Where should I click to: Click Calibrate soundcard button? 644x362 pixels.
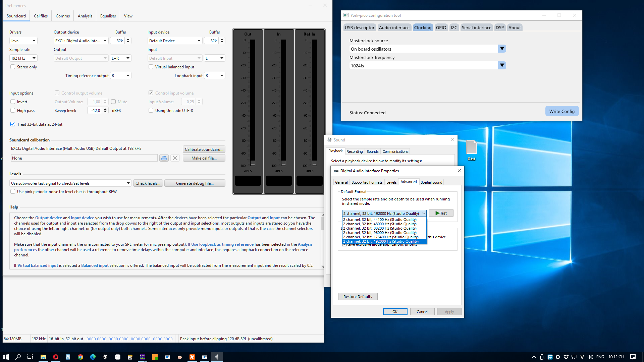pyautogui.click(x=204, y=149)
